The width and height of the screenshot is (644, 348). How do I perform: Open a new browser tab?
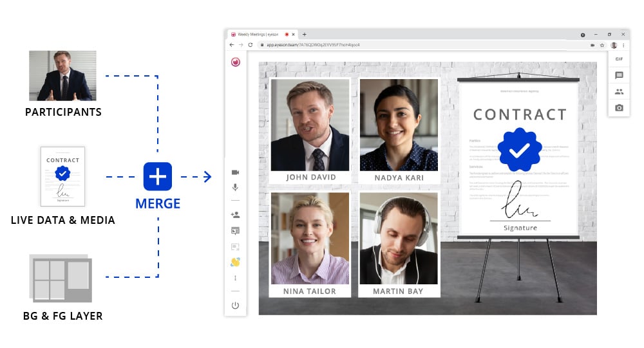coord(305,35)
